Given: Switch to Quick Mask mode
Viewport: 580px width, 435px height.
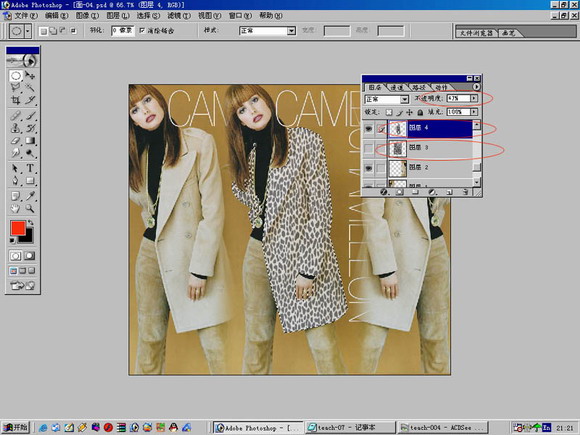Looking at the screenshot, I should click(x=30, y=256).
